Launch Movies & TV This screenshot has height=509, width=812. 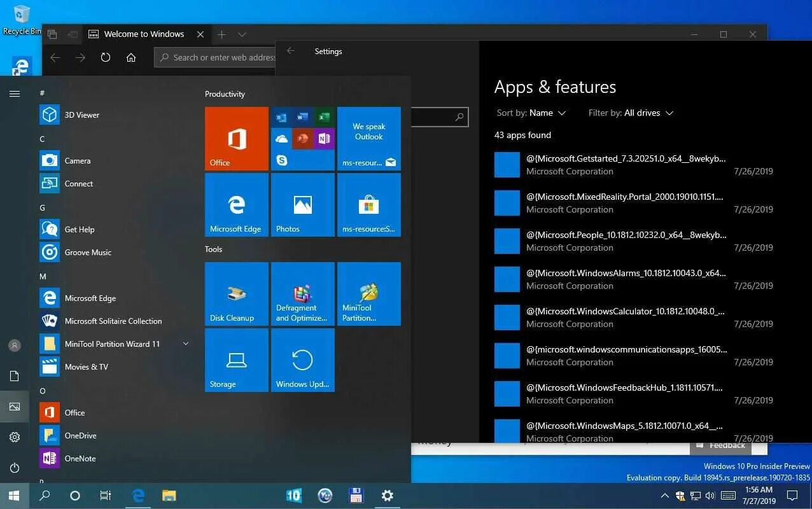pos(115,367)
